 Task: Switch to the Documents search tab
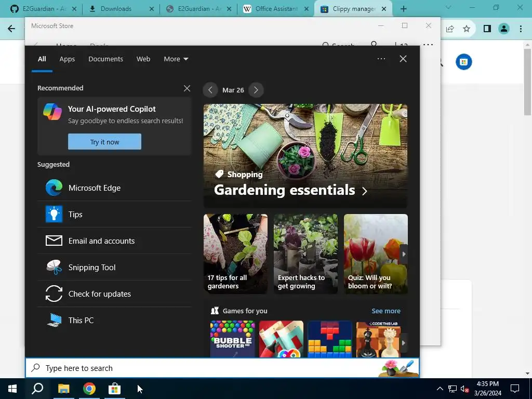[x=105, y=59]
